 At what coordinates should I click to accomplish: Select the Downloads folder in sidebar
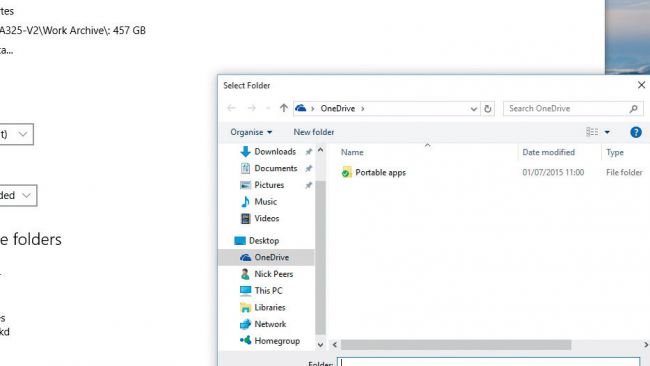pyautogui.click(x=275, y=152)
